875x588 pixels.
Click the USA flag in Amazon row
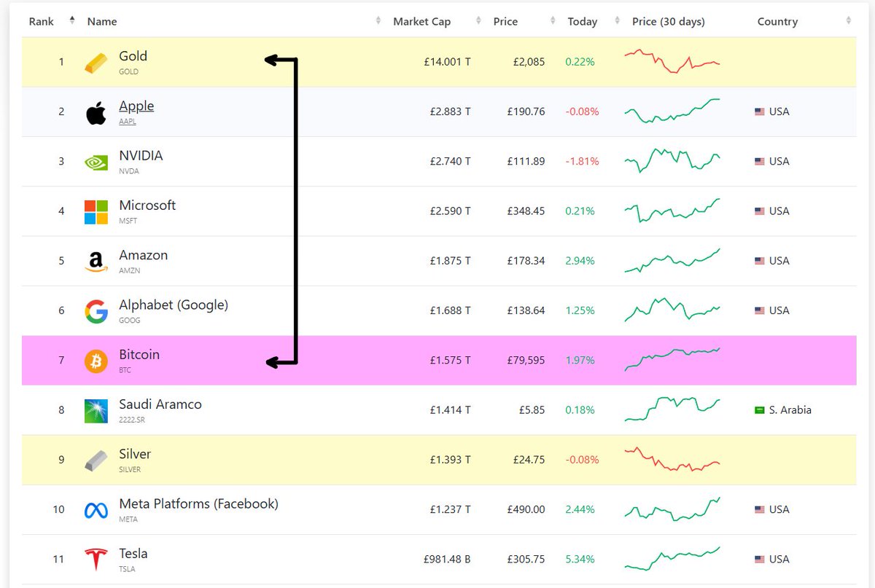pos(760,261)
